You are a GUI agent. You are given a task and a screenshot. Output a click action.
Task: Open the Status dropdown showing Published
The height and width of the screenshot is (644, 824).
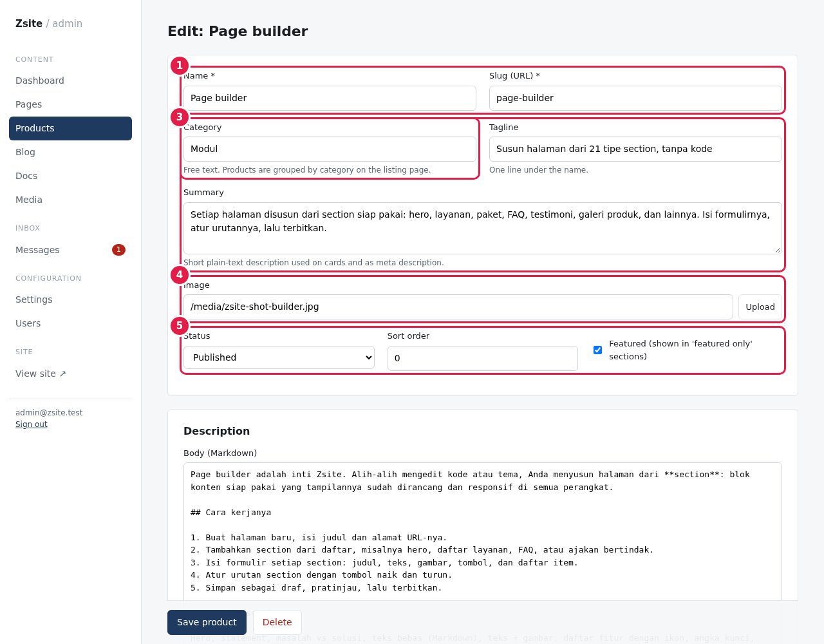click(x=279, y=357)
